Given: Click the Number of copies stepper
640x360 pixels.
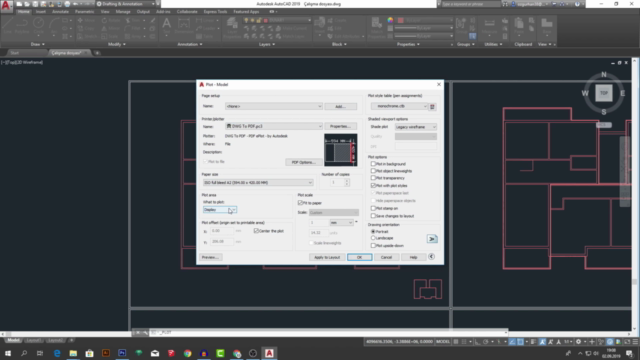Looking at the screenshot, I should [x=347, y=182].
